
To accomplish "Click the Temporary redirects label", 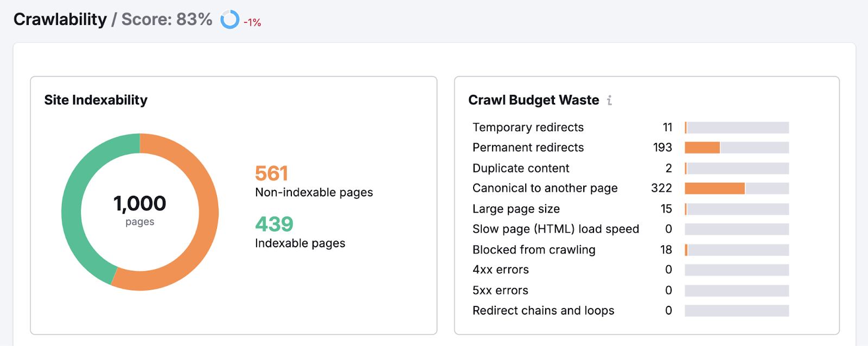I will 528,127.
